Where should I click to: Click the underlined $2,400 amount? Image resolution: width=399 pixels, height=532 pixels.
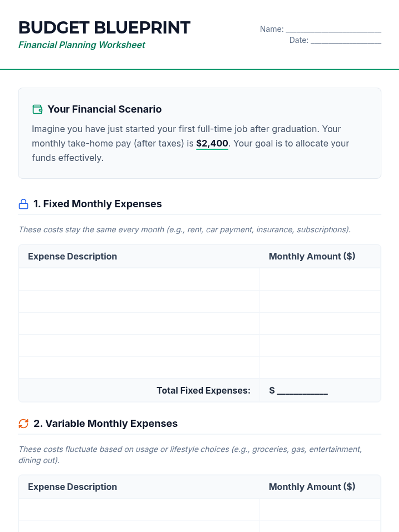click(212, 143)
